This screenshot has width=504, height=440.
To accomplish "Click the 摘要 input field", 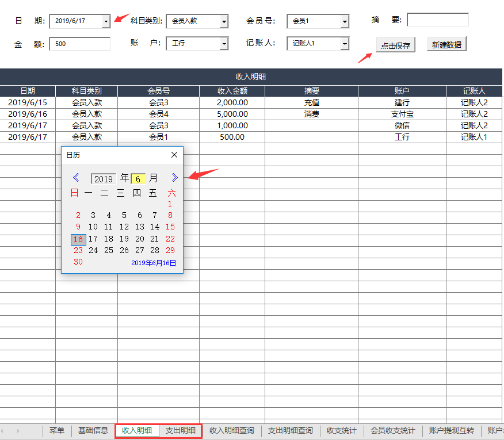I will [438, 20].
